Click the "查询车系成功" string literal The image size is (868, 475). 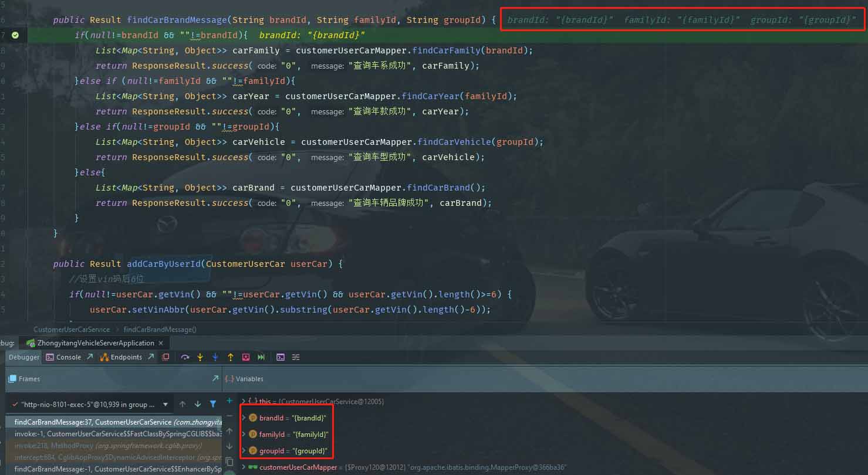[x=380, y=66]
